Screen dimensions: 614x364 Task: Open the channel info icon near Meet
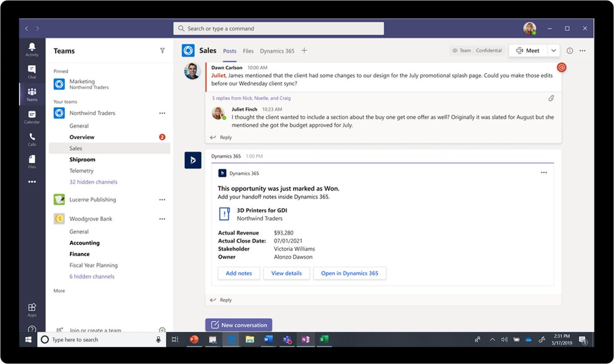point(569,50)
